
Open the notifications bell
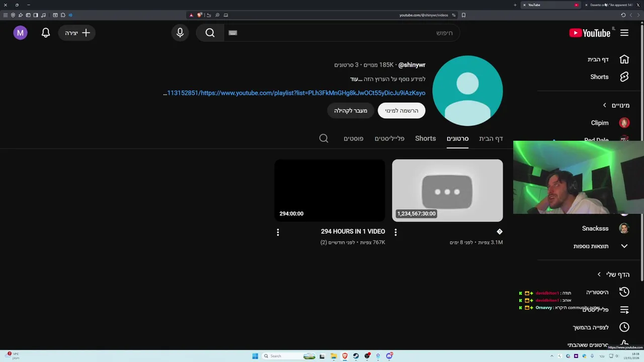pyautogui.click(x=46, y=33)
